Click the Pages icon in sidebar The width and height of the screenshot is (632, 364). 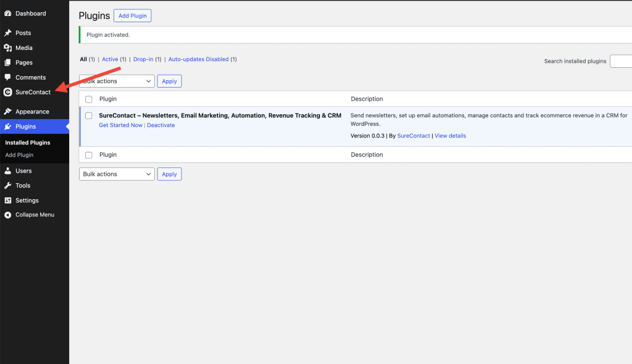[x=7, y=62]
